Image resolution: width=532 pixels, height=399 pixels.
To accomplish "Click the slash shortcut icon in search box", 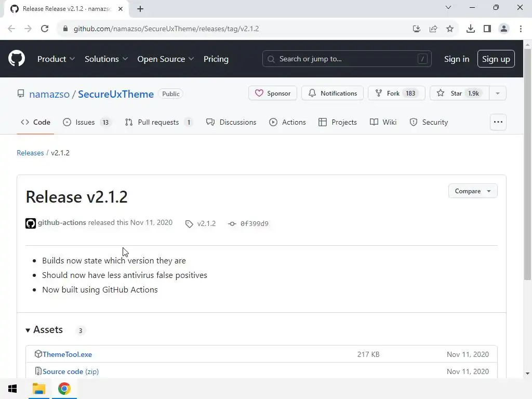I will tap(422, 59).
